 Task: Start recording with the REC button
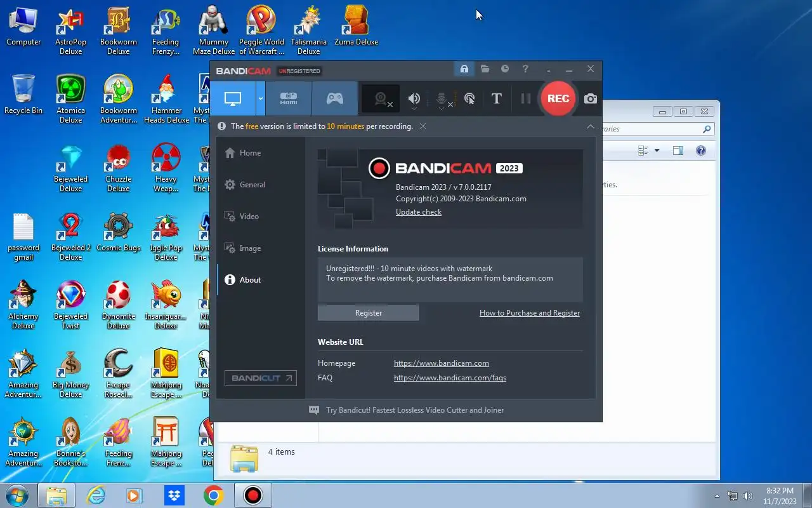coord(558,98)
